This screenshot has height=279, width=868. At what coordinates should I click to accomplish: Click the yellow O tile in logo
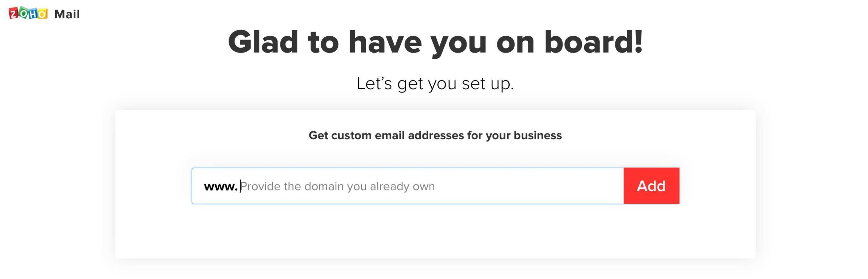42,14
